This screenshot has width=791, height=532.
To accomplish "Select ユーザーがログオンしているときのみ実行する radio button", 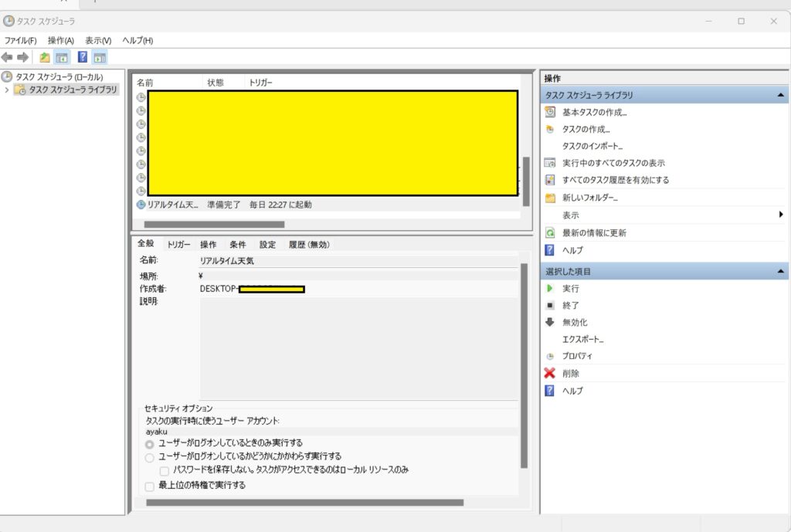I will pyautogui.click(x=150, y=443).
